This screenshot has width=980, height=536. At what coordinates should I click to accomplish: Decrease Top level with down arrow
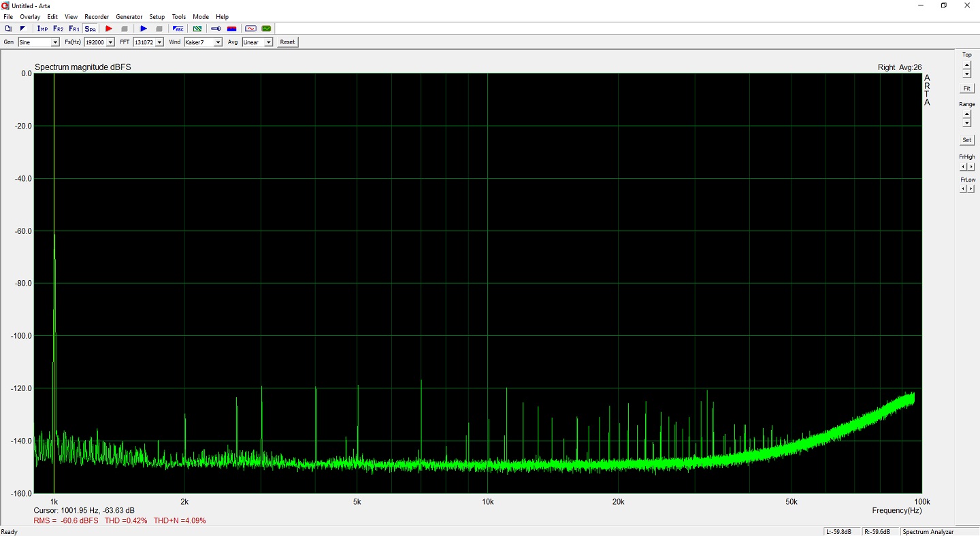(967, 73)
